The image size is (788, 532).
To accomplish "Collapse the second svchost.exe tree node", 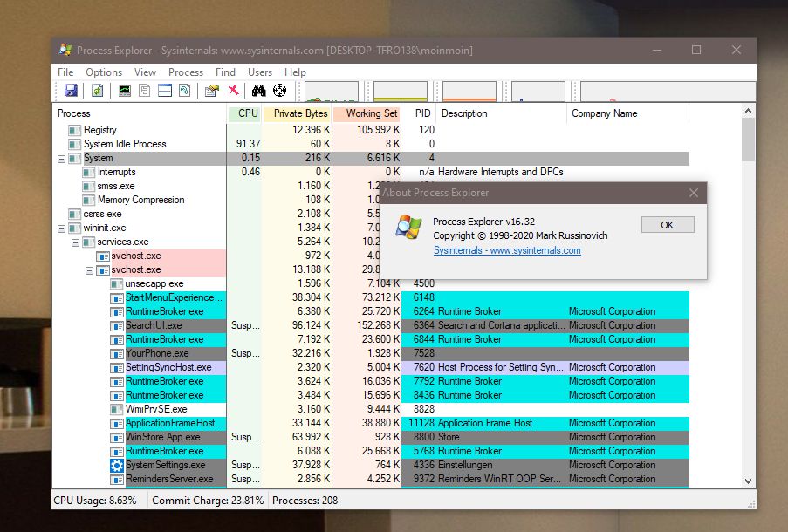I will click(90, 270).
